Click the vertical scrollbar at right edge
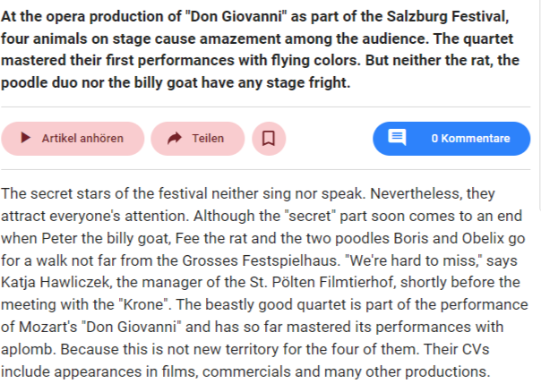The height and width of the screenshot is (392, 541). coord(539,104)
